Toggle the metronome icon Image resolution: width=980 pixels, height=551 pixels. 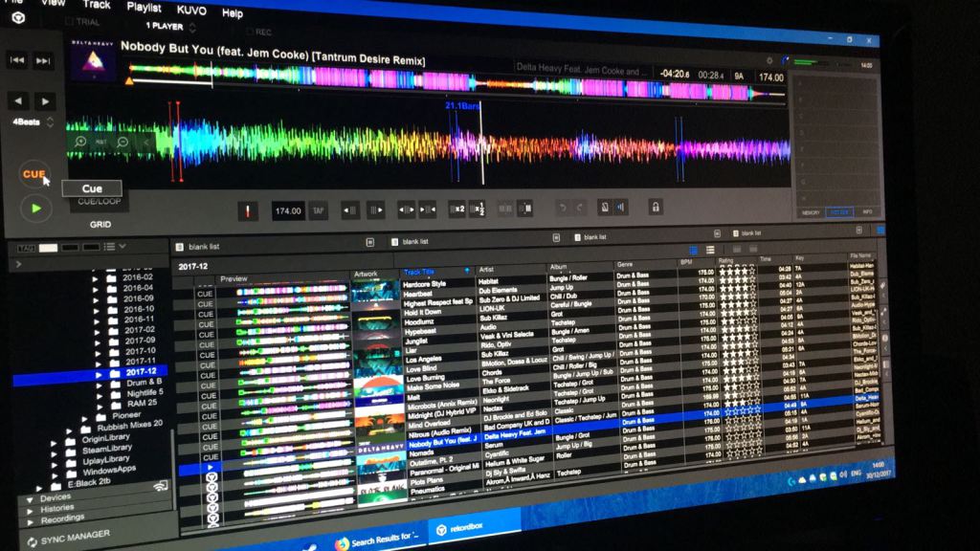coord(605,208)
